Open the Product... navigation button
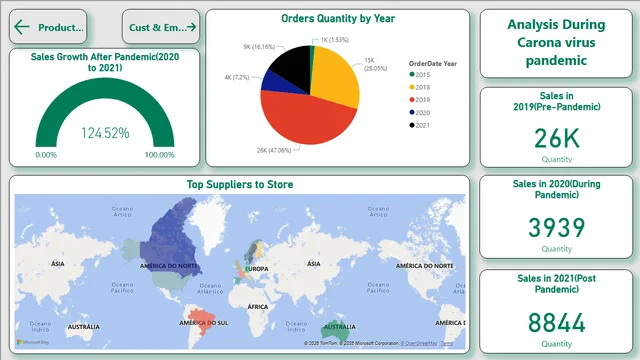Viewport: 640px width, 360px height. 48,27
